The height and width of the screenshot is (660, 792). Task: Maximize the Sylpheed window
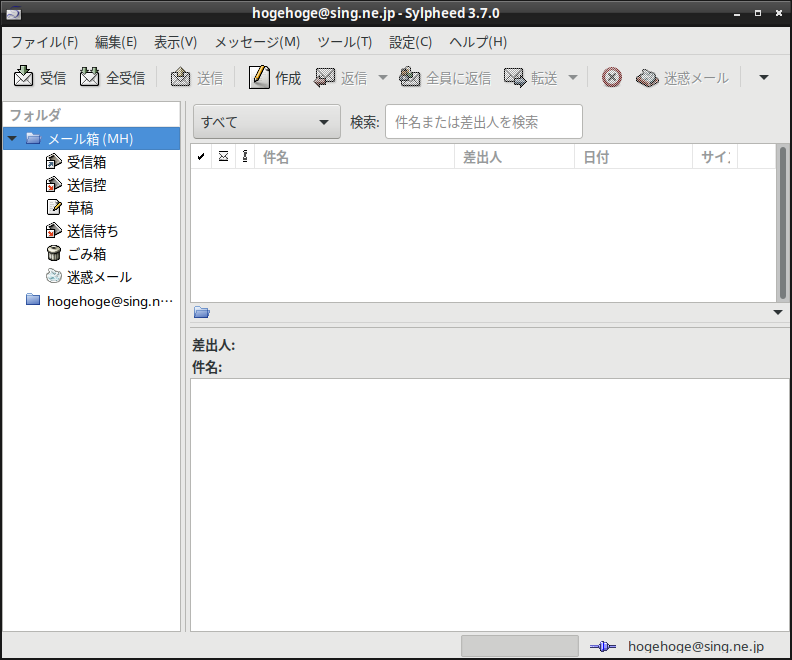click(x=758, y=13)
